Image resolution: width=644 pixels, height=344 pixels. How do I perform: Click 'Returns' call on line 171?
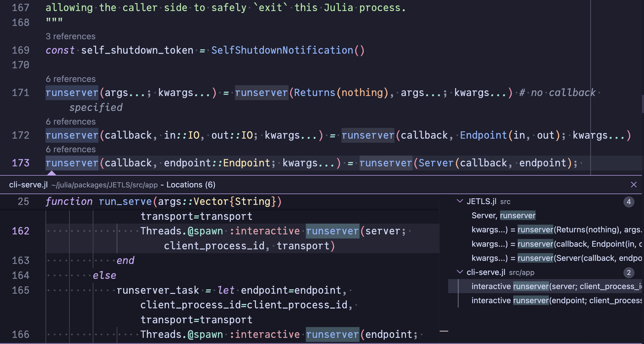tap(315, 93)
